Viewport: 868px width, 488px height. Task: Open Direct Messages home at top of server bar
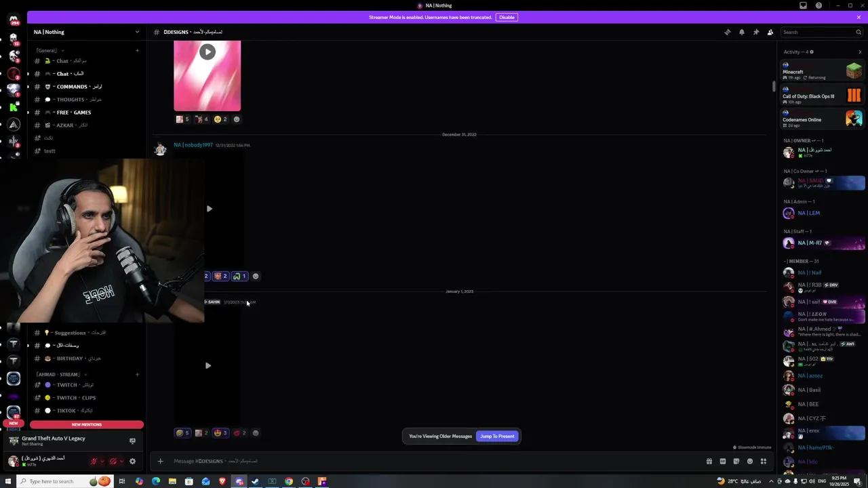point(14,19)
